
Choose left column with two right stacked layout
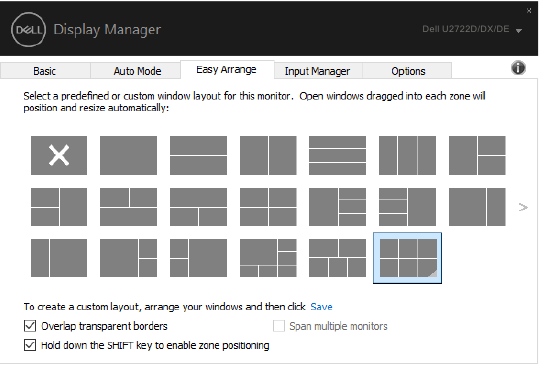pos(477,155)
